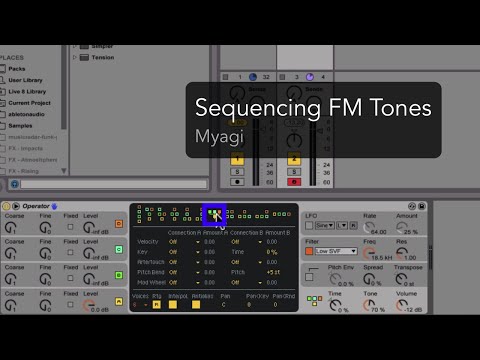Viewport: 480px width, 360px height.
Task: Select Samples folder in Places
Action: (x=20, y=126)
